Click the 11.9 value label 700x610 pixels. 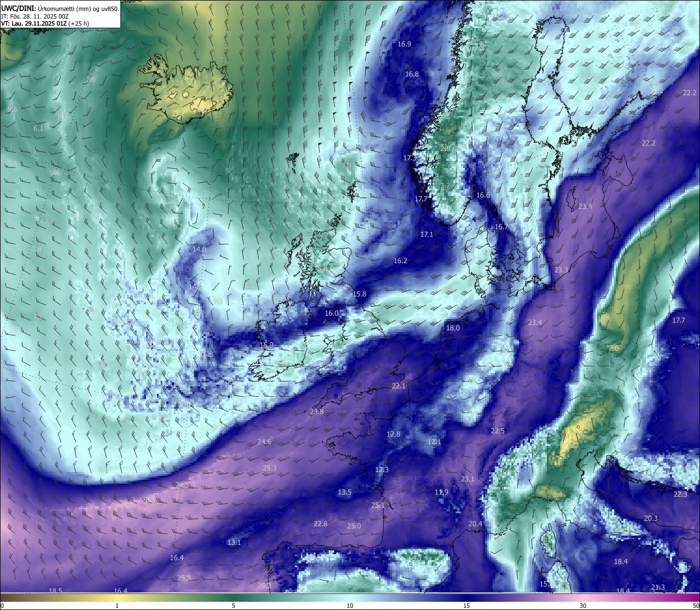(441, 492)
